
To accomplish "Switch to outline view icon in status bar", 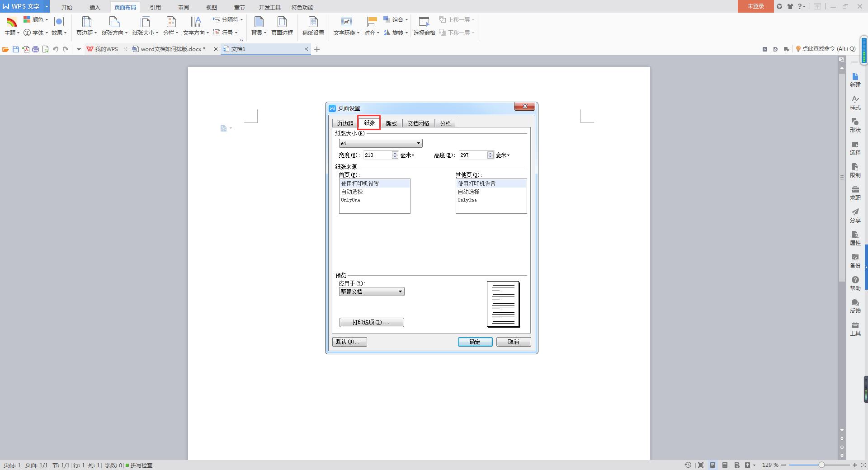I will click(725, 465).
